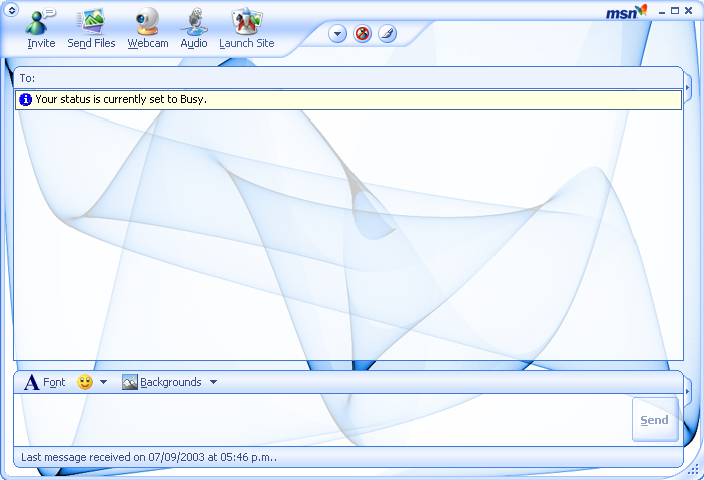Open the Send Files tool
This screenshot has width=704, height=480.
pyautogui.click(x=92, y=22)
